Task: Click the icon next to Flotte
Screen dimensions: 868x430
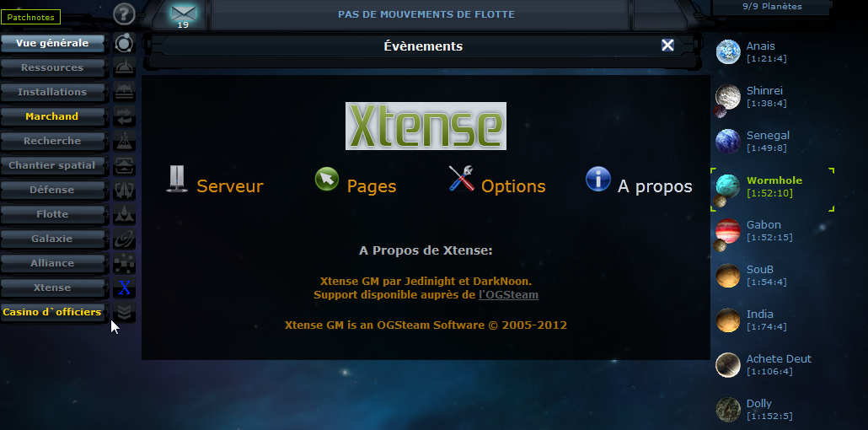Action: click(125, 215)
